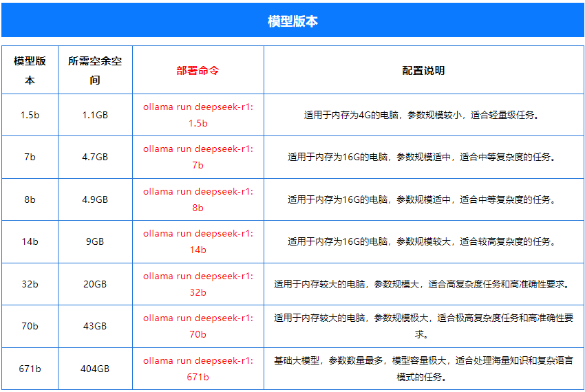This screenshot has width=585, height=392.
Task: Click the 14b model version cell
Action: tap(30, 241)
